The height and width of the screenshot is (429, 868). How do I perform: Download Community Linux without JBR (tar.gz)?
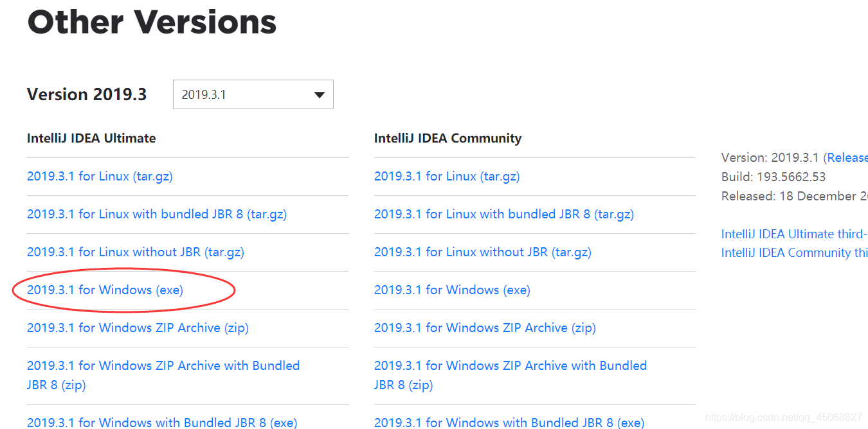coord(483,252)
